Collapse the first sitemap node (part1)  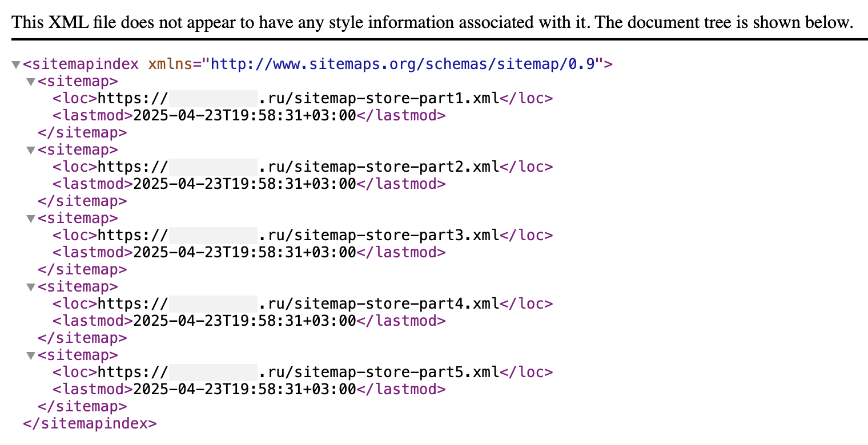31,82
